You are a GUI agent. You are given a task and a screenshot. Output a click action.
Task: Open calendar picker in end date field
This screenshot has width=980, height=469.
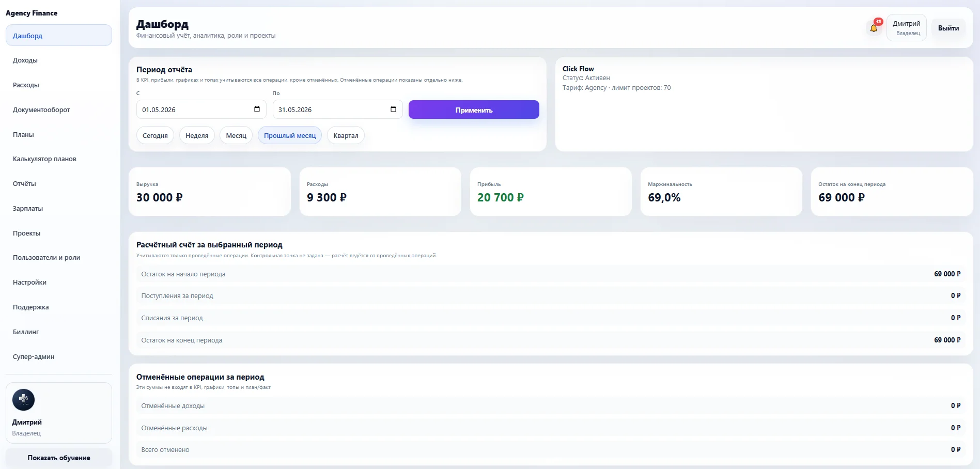coord(393,109)
